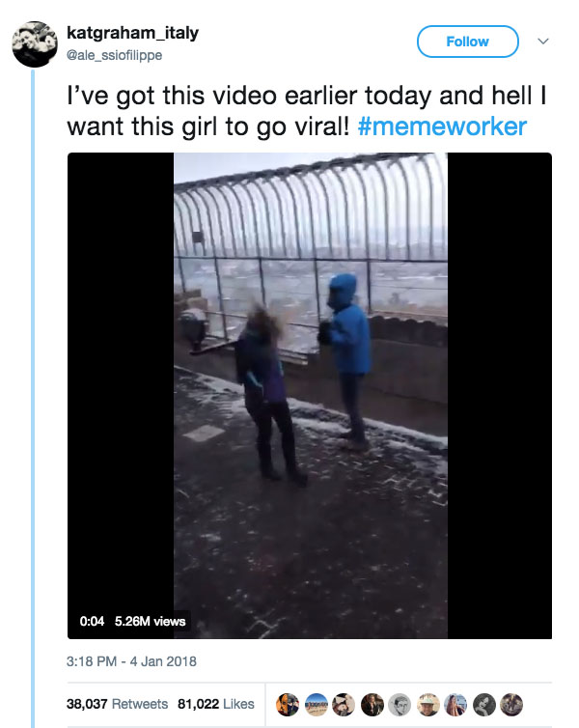Open the seventh liker avatar

click(x=456, y=704)
